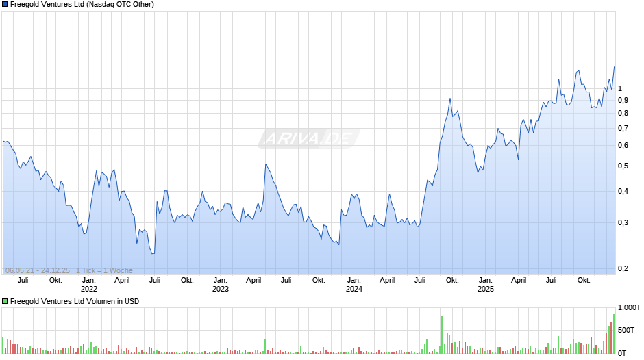644x360 pixels.
Task: Click the '1 Tick = 1 Woche' label
Action: click(x=104, y=270)
